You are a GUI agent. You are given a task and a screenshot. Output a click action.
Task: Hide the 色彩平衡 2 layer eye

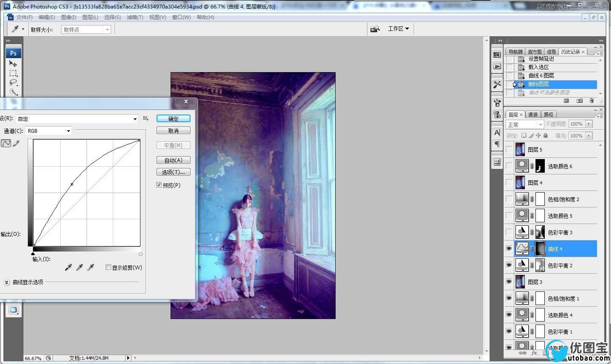509,265
